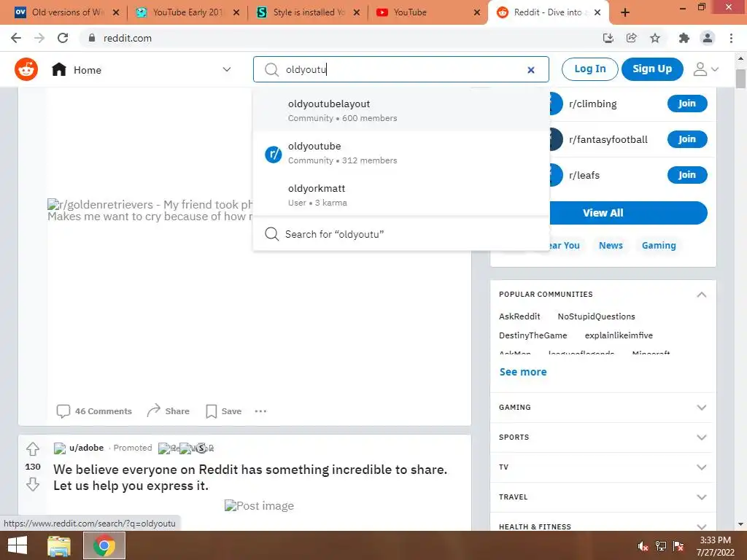Expand the Health & Fitness section

coord(701,526)
